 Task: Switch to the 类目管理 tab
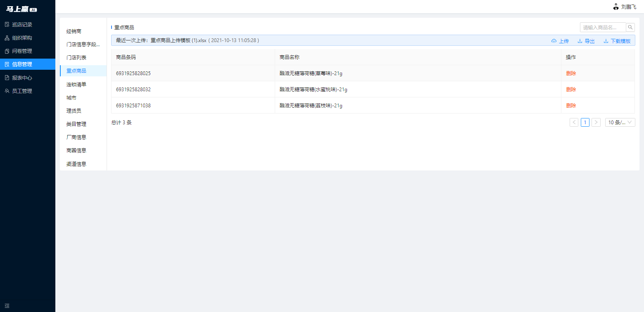point(83,124)
